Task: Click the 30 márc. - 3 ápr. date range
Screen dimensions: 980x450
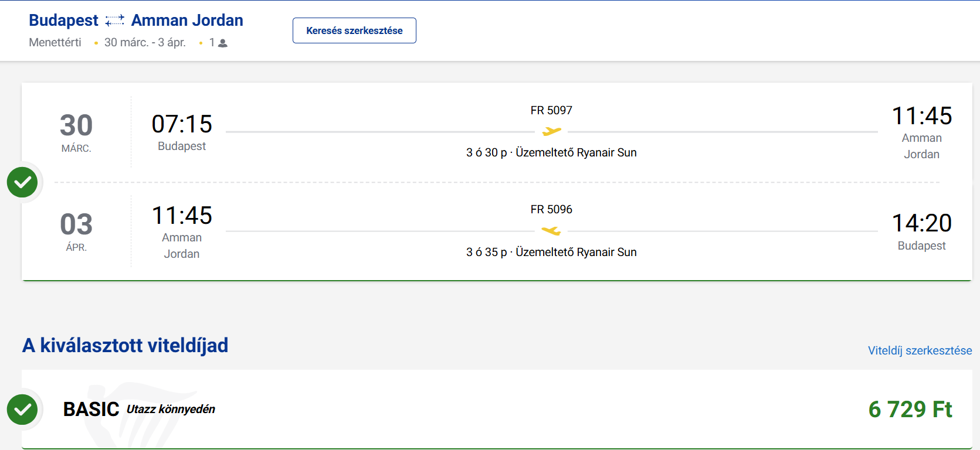Action: [x=145, y=43]
